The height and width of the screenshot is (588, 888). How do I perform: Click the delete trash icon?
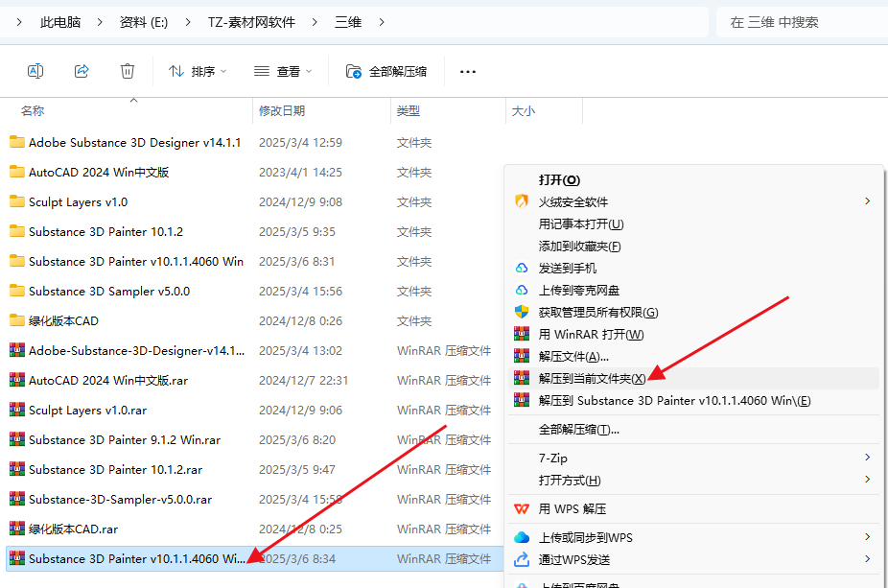coord(128,71)
